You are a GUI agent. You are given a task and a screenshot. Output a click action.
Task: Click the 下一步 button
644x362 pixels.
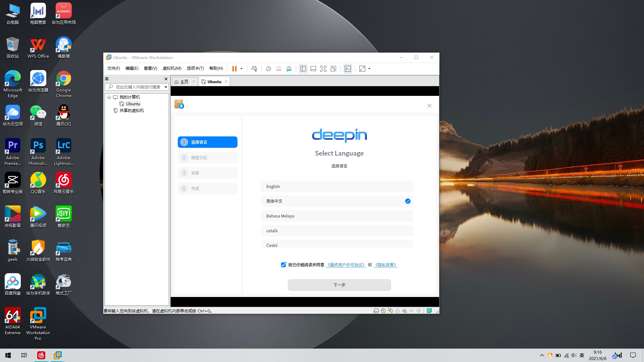[x=339, y=285]
